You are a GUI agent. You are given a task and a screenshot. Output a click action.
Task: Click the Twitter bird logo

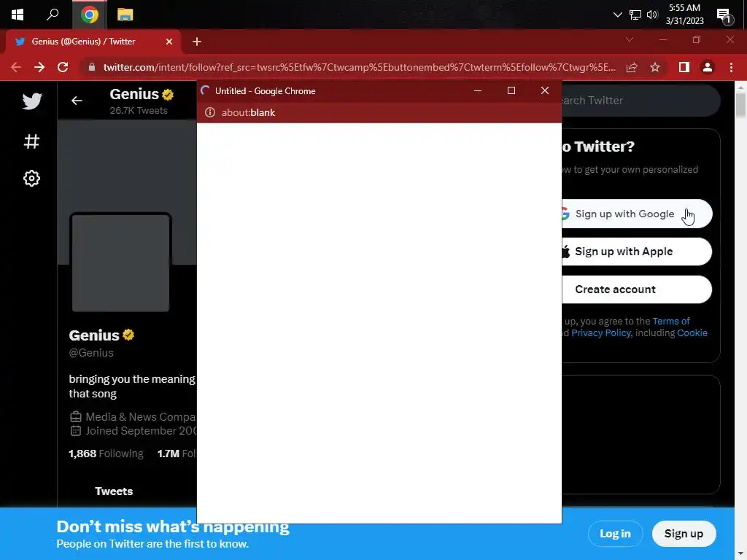pyautogui.click(x=32, y=101)
